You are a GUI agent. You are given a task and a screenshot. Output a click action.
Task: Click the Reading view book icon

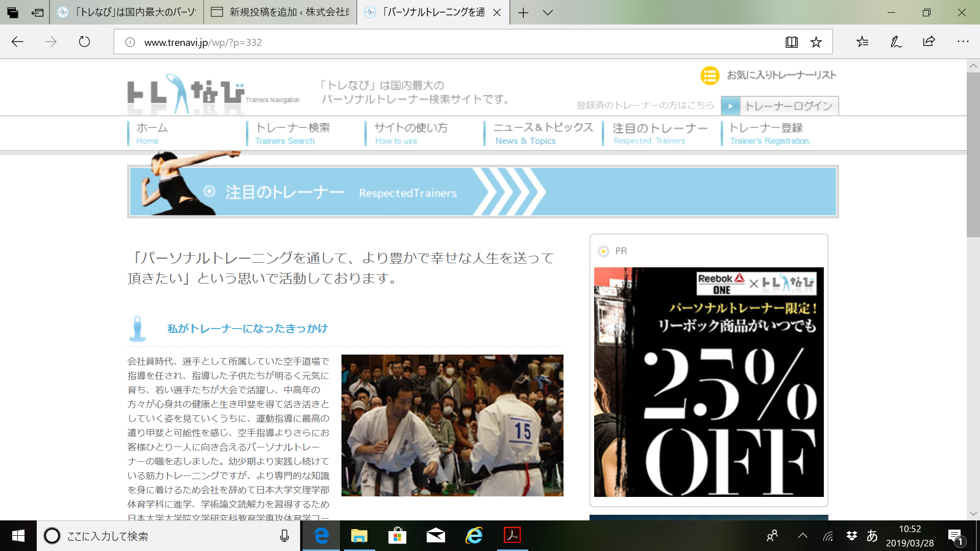click(791, 42)
